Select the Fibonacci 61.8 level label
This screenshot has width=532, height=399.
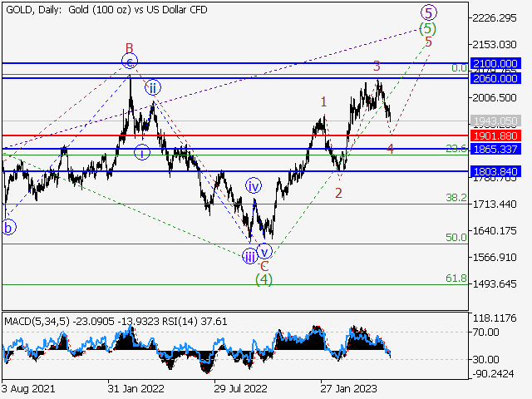coord(456,278)
